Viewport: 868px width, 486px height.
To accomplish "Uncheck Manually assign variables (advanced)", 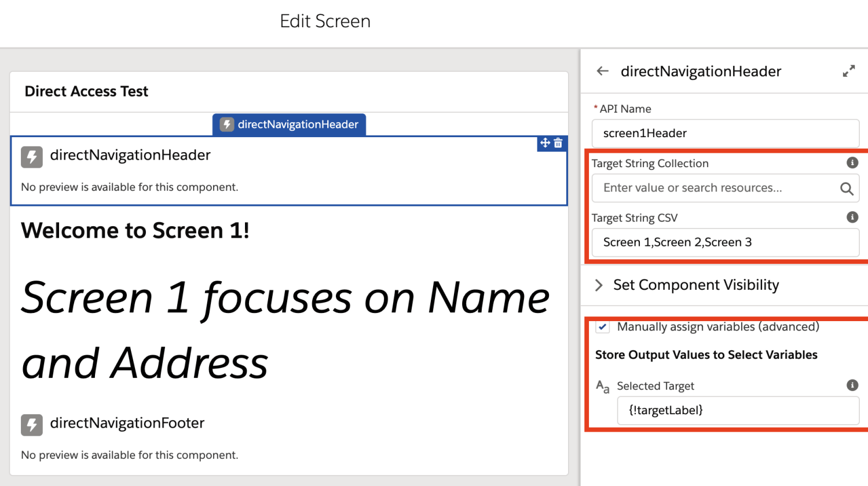I will (x=602, y=326).
